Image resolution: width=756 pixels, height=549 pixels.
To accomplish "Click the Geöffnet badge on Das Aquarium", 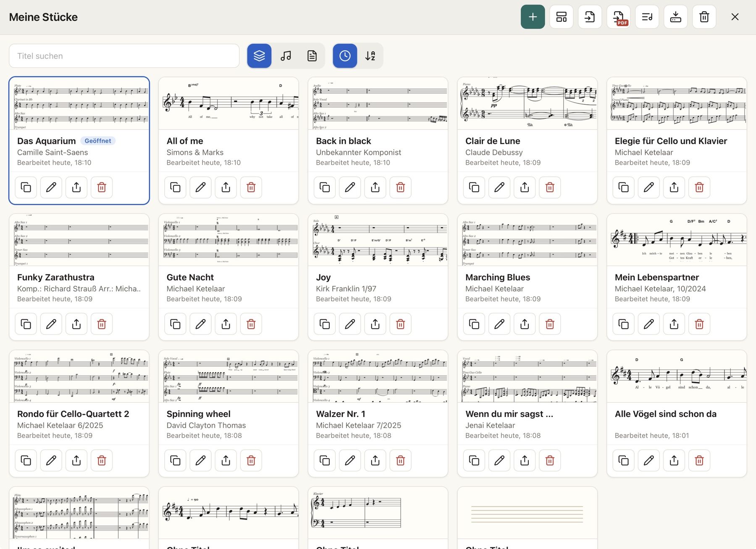I will click(x=98, y=141).
